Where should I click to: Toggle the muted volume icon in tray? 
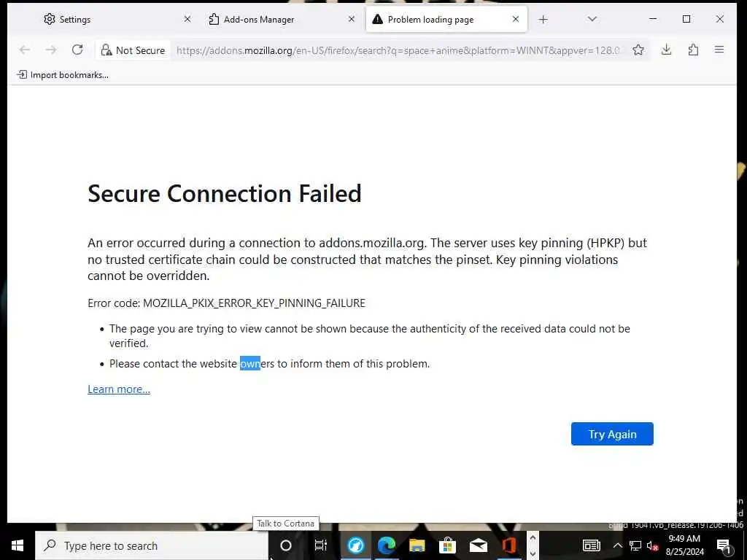tap(653, 545)
